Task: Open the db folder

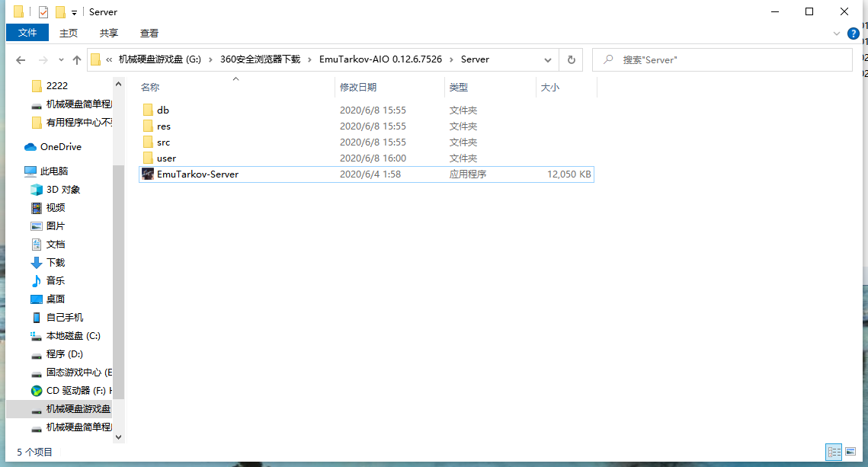Action: (163, 110)
